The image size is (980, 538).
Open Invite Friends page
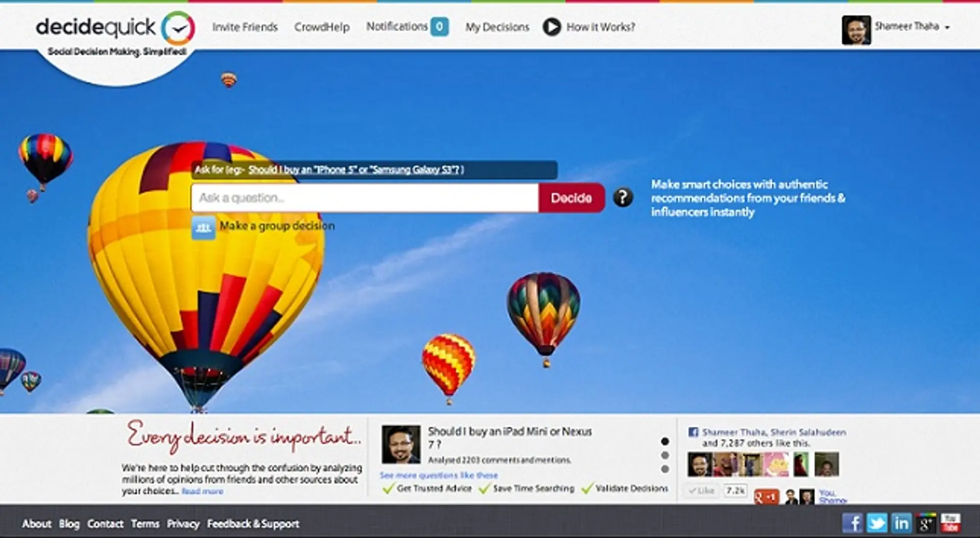245,27
